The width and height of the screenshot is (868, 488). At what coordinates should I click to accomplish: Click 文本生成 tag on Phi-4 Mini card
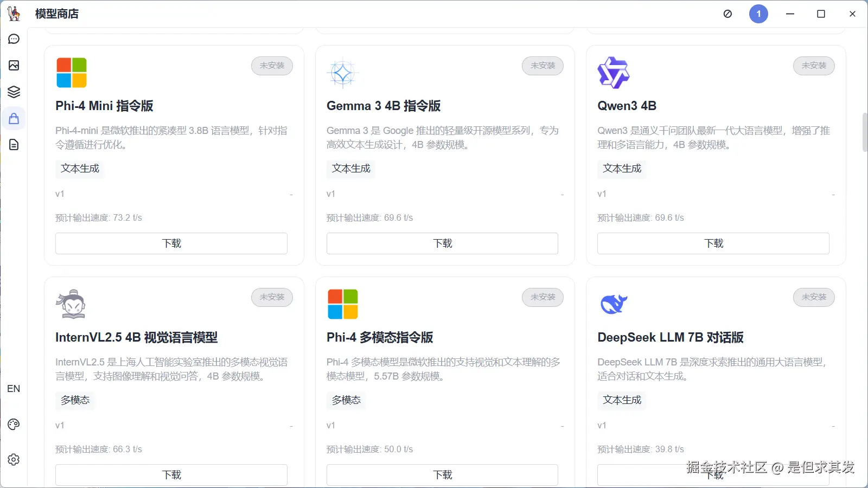[x=80, y=169]
